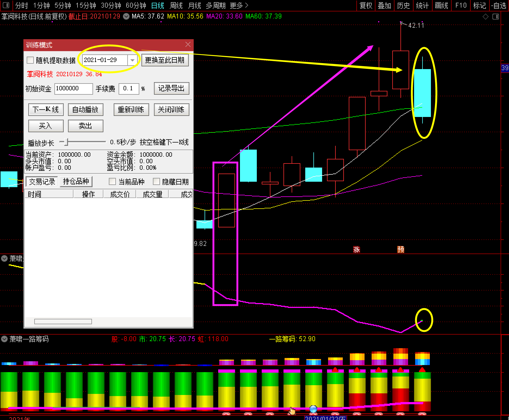Click the diamond icon in chart header
The height and width of the screenshot is (420, 509).
click(x=486, y=17)
